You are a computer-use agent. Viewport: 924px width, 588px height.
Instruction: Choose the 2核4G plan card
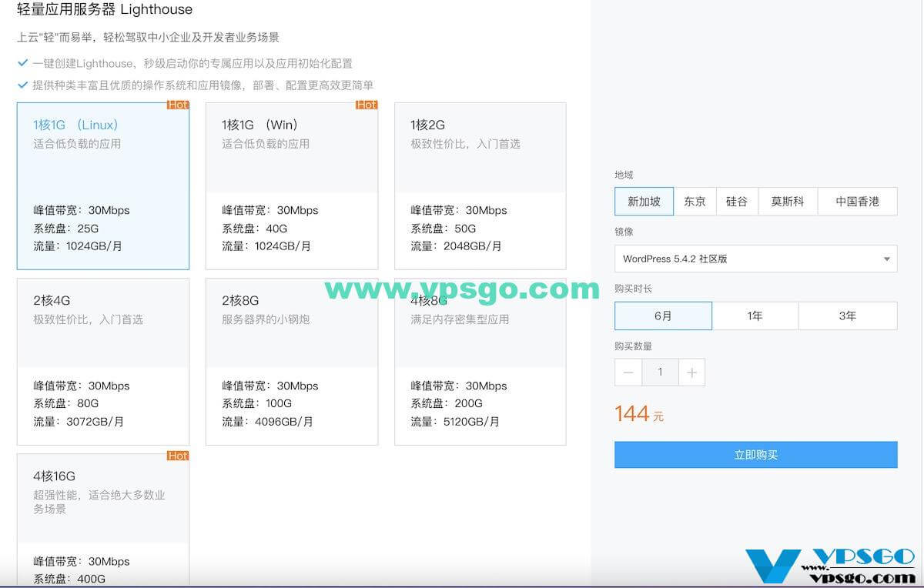[103, 362]
